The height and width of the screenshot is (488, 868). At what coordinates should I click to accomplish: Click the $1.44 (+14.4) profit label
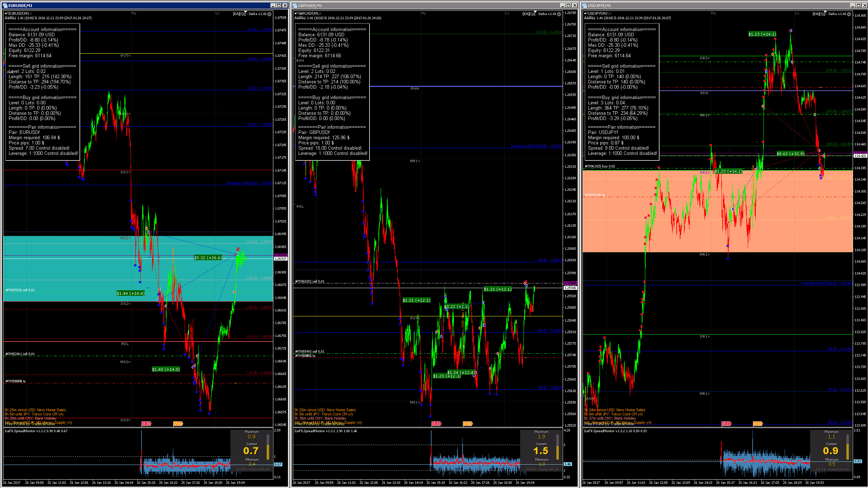tap(131, 293)
